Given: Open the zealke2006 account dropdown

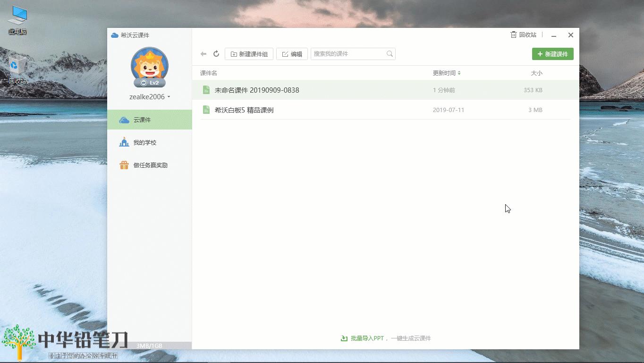Looking at the screenshot, I should click(x=149, y=96).
